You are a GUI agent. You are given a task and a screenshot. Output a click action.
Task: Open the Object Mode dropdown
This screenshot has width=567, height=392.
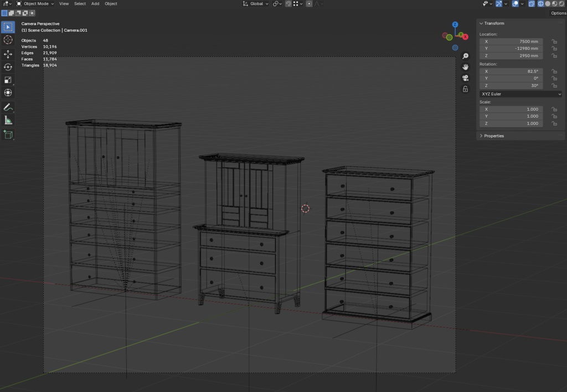coord(35,4)
